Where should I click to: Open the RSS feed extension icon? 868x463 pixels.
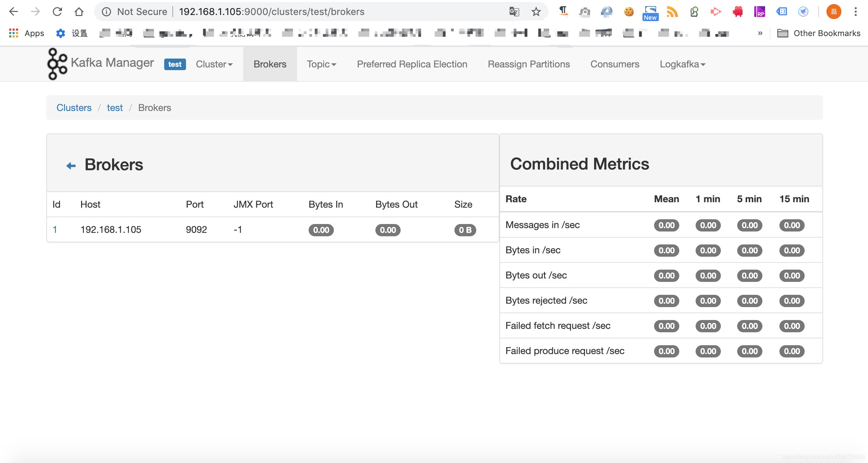(672, 12)
